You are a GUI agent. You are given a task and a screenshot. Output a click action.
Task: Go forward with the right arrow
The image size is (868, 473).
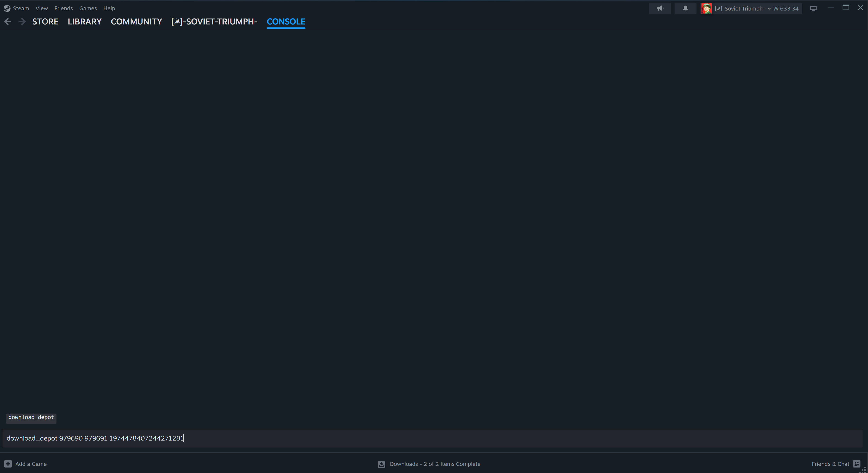pyautogui.click(x=22, y=21)
